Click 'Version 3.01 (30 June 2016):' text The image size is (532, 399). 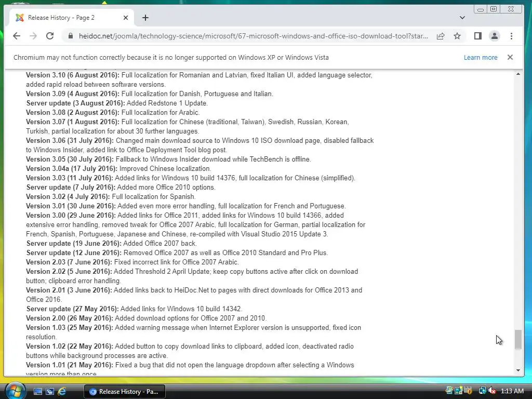tap(71, 206)
